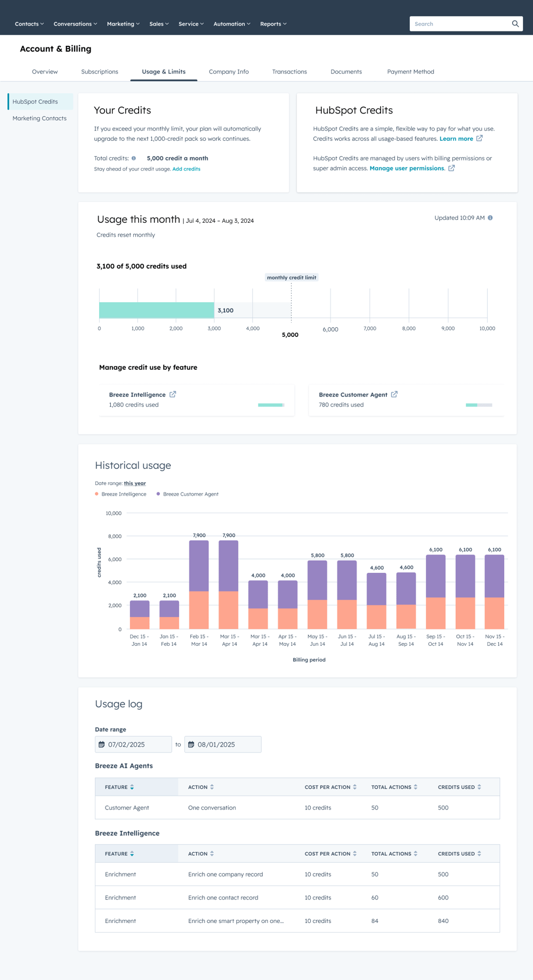Click the 'One conversation' action cell
This screenshot has height=980, width=533.
pyautogui.click(x=212, y=808)
